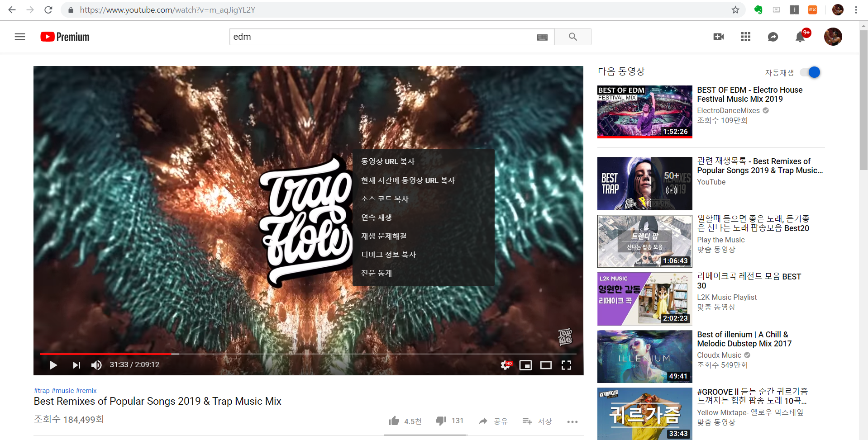View site security info with the lock icon
Image resolution: width=868 pixels, height=440 pixels.
click(71, 9)
